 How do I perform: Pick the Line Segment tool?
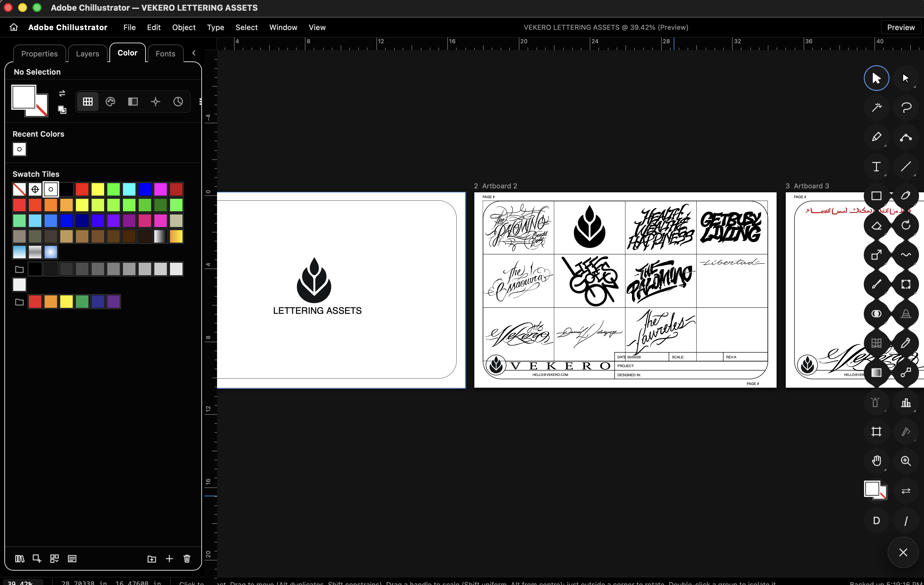click(905, 166)
